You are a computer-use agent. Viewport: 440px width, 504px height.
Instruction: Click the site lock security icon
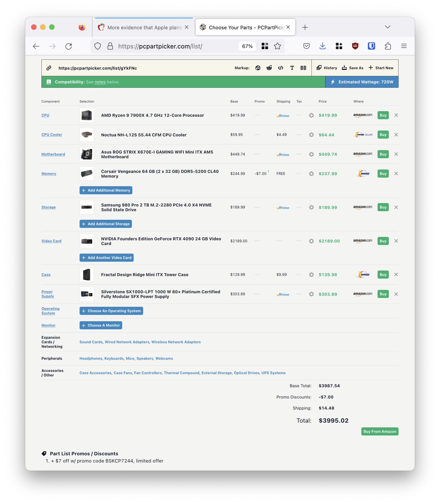point(110,46)
